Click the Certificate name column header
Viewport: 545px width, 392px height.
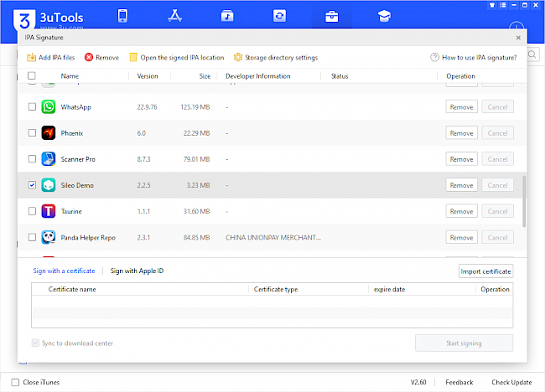pos(72,289)
